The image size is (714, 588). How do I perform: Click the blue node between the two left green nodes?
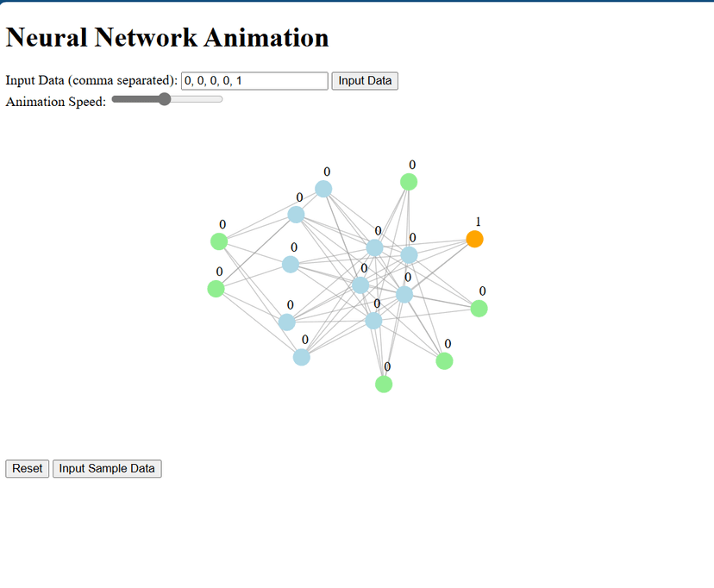(x=291, y=265)
